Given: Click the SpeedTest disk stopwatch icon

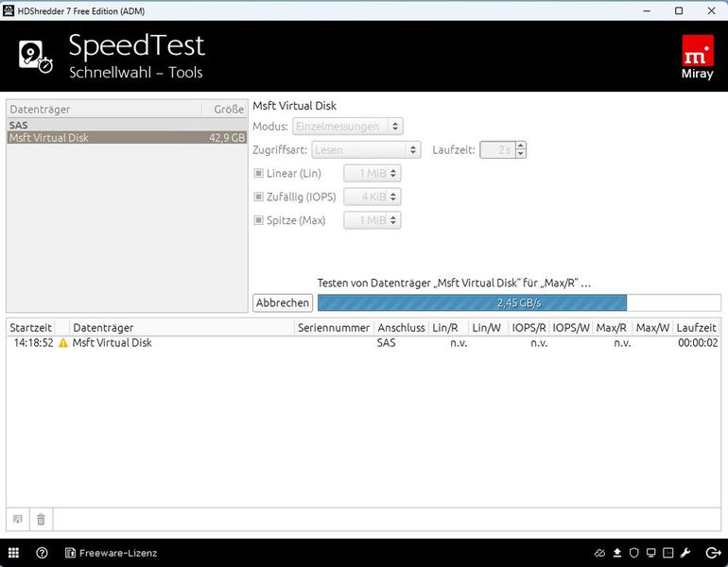Looking at the screenshot, I should point(36,56).
